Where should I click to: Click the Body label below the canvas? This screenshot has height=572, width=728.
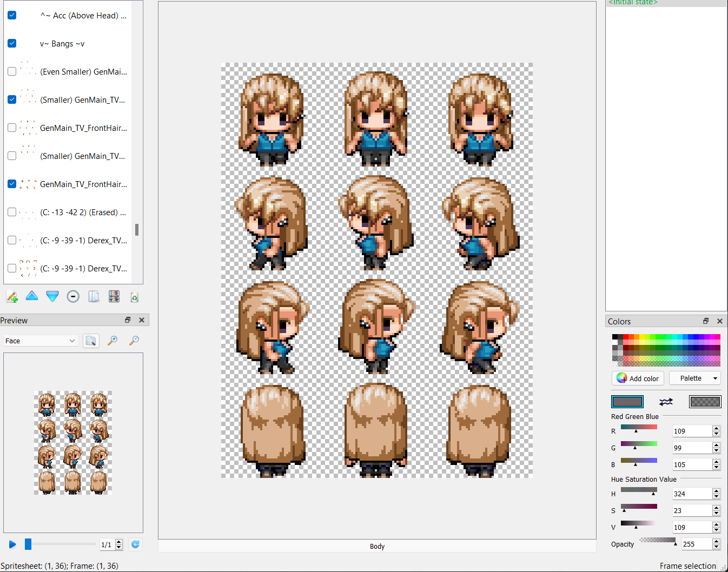point(377,546)
